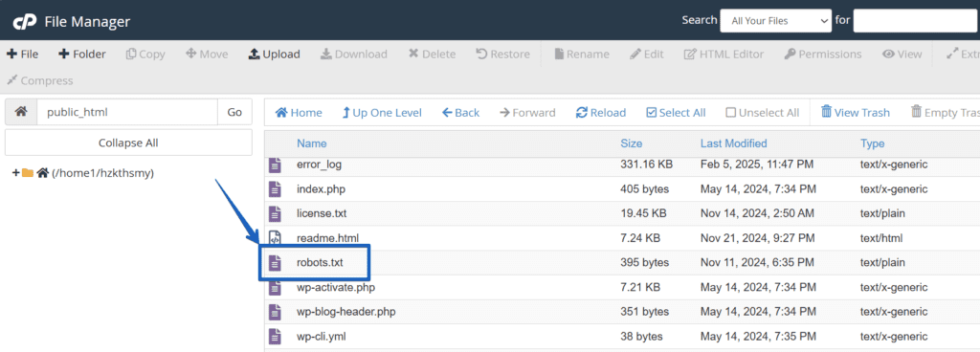Select the index.php file name
The height and width of the screenshot is (352, 980).
[x=322, y=189]
